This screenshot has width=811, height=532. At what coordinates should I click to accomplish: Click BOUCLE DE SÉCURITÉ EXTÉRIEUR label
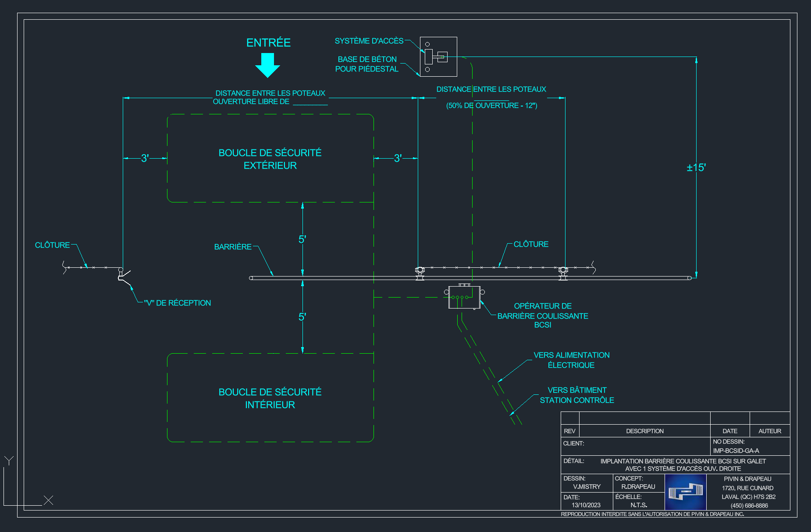coord(270,159)
